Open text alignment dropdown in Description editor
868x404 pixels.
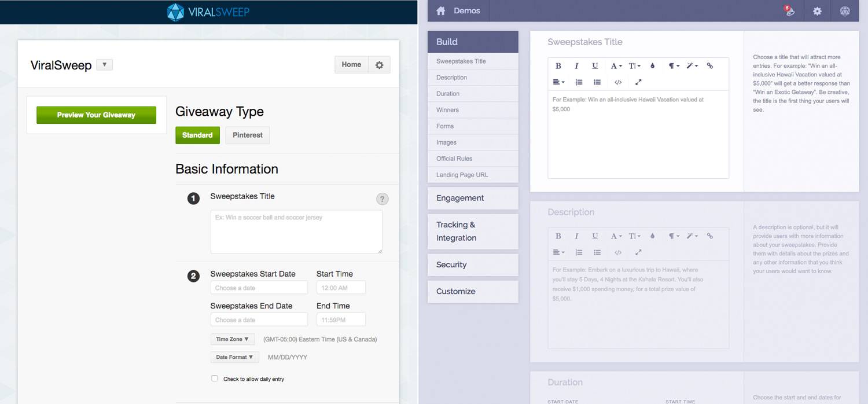[x=558, y=252]
